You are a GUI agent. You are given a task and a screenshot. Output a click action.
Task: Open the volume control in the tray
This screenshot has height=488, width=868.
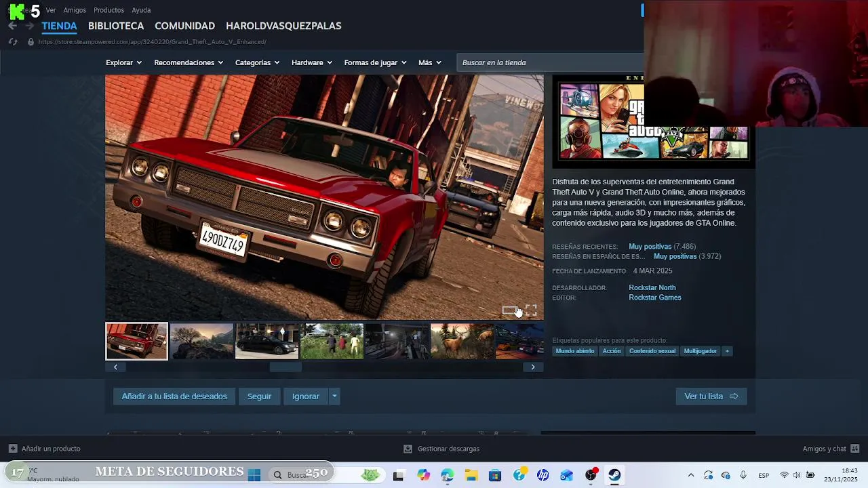pos(797,475)
